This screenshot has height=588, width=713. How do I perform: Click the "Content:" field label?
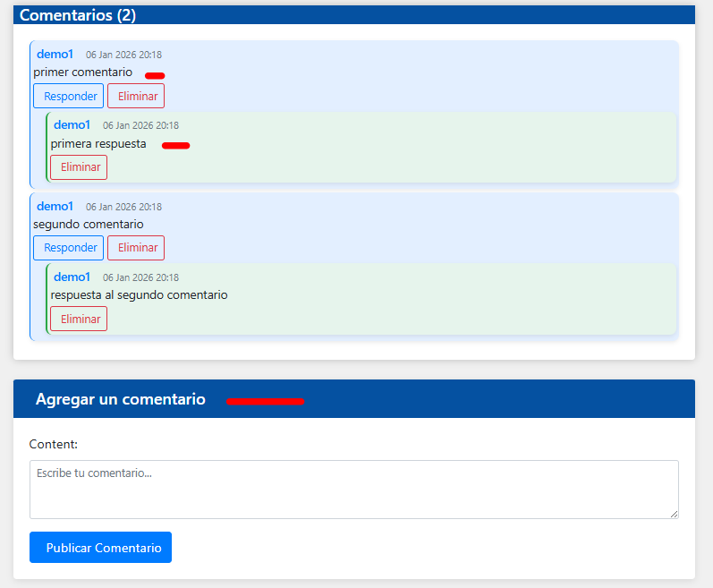54,444
